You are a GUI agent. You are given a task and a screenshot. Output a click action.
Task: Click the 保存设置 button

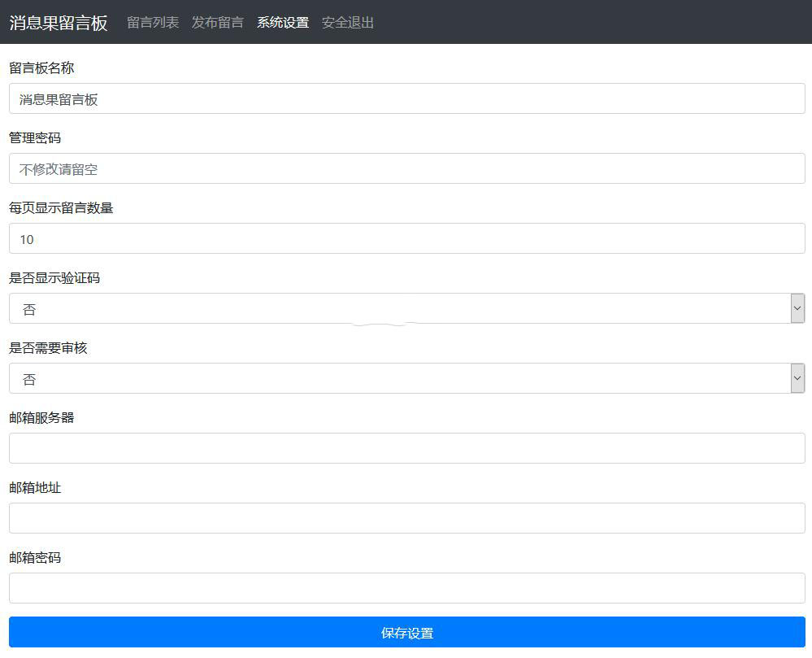click(407, 632)
